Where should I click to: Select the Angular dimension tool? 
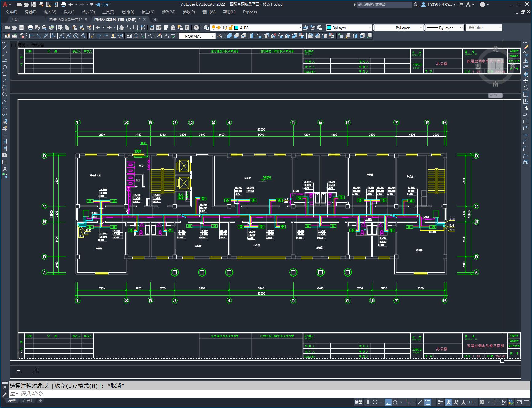[83, 36]
